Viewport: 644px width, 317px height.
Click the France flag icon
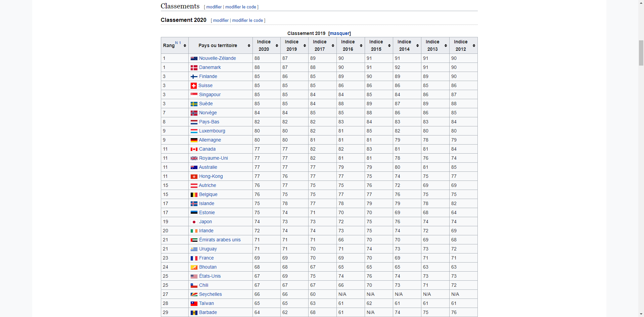(x=194, y=258)
